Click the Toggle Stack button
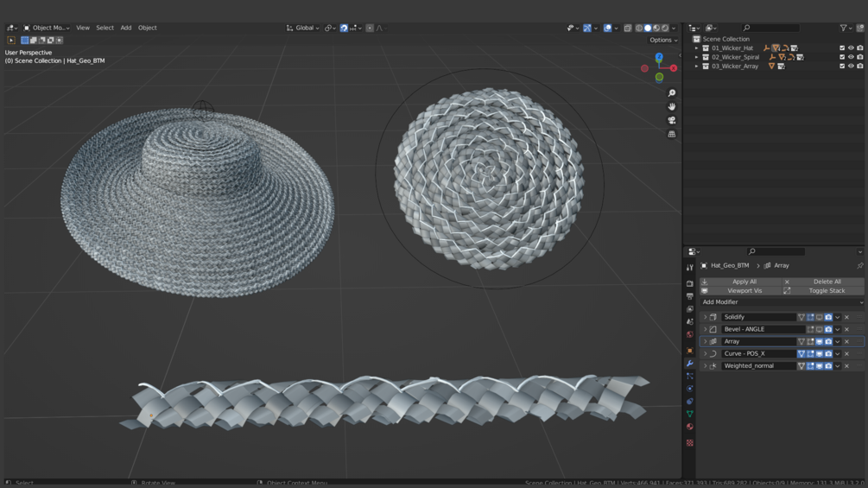This screenshot has width=868, height=488. click(x=823, y=290)
